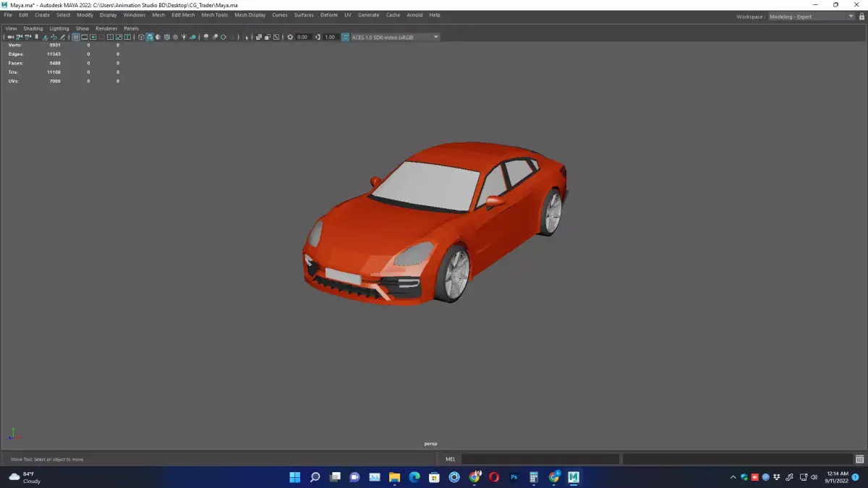The width and height of the screenshot is (868, 488).
Task: Click the MEL command language button
Action: (450, 459)
